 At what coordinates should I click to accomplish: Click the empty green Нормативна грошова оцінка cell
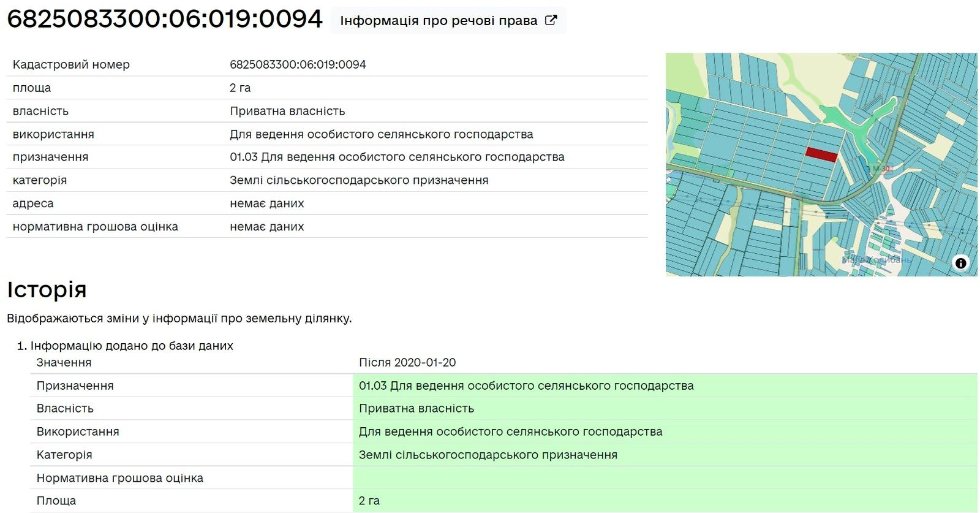[665, 478]
